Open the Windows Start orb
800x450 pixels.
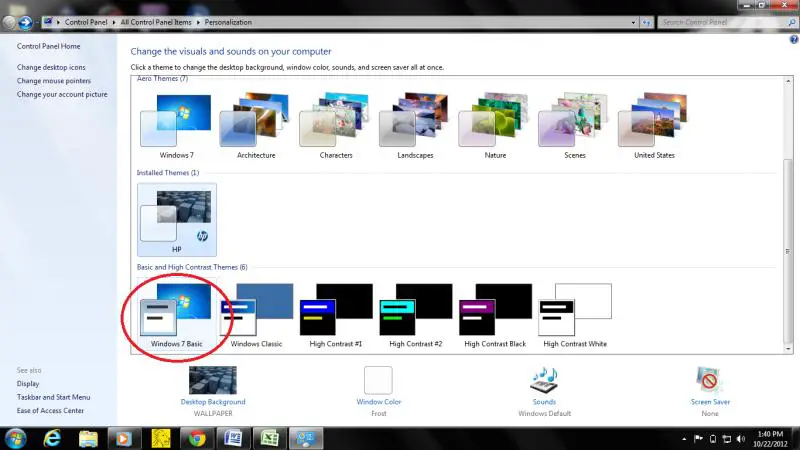(x=15, y=439)
